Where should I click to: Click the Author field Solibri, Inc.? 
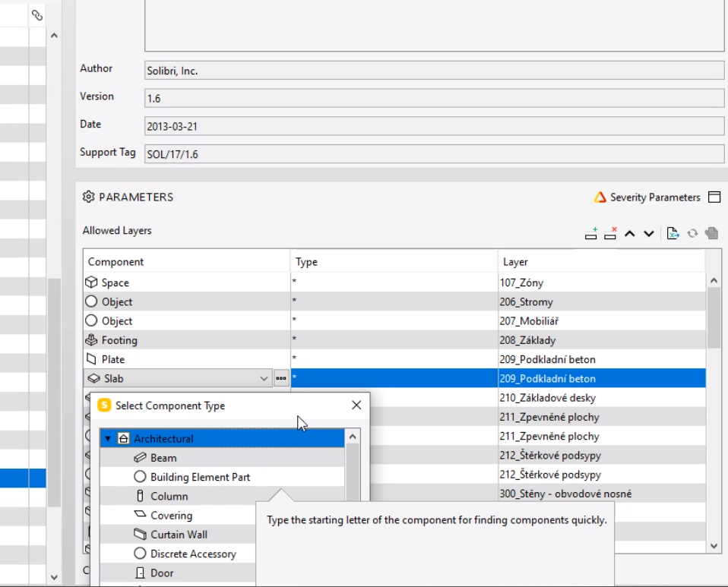[x=434, y=71]
